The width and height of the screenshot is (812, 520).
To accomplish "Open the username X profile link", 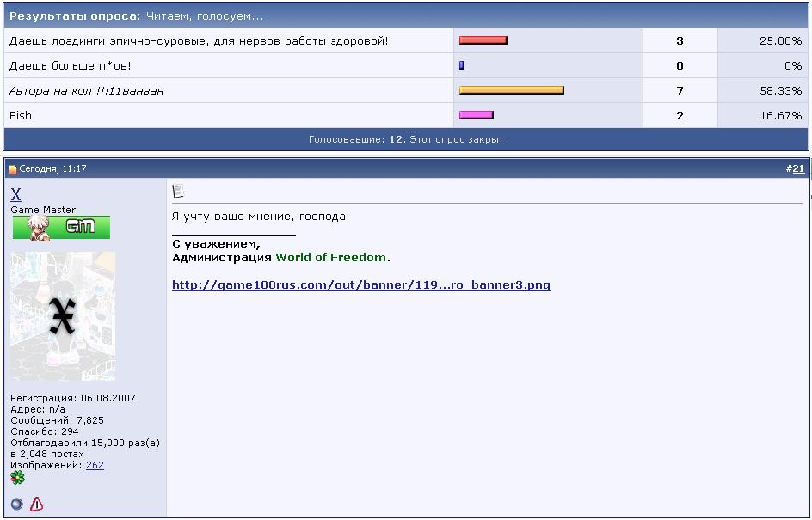I will (x=15, y=195).
